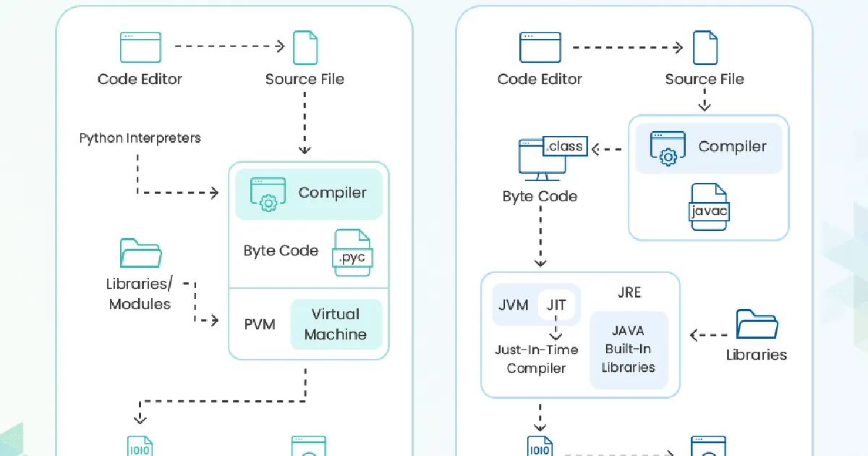
Task: Click the JIT box inside JVM
Action: [x=556, y=305]
